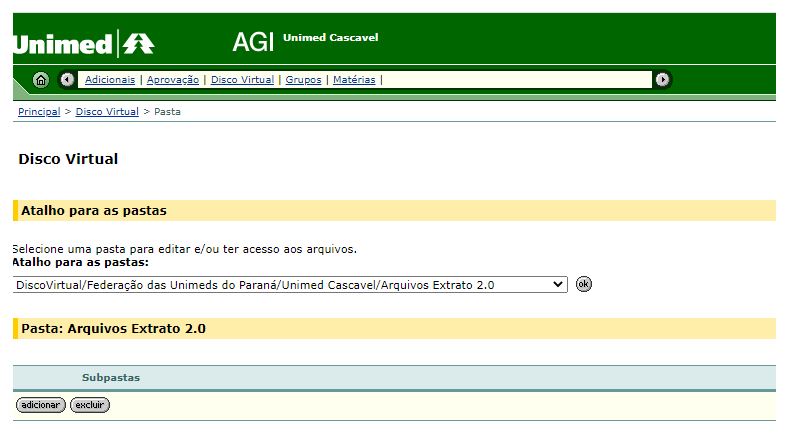This screenshot has height=445, width=798.
Task: Open the folder shortcut dropdown
Action: pyautogui.click(x=290, y=285)
